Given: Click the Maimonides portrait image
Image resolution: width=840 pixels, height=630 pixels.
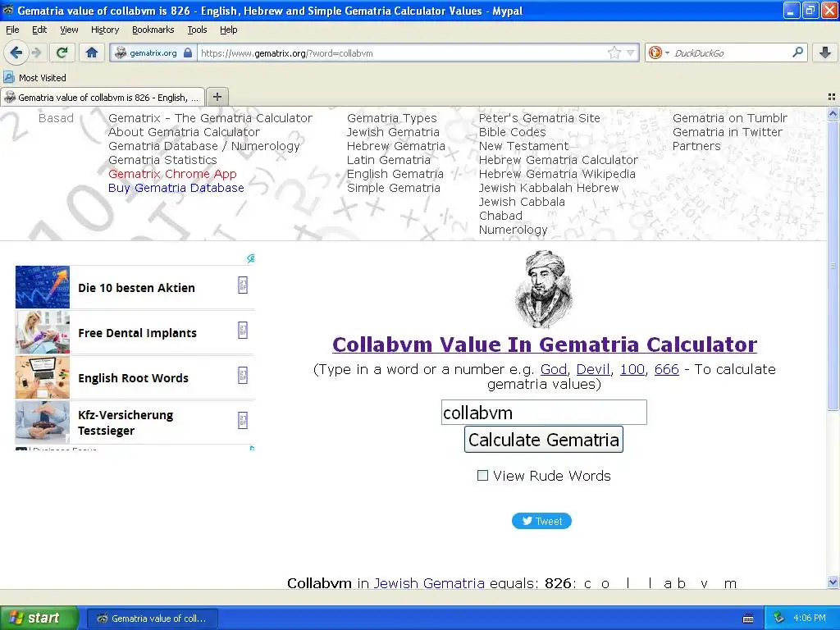Looking at the screenshot, I should 544,290.
